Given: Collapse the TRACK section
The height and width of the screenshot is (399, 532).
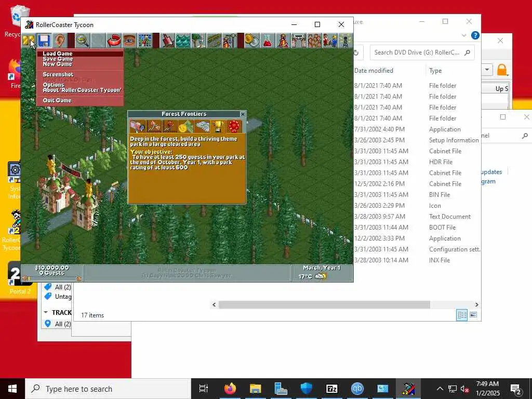Looking at the screenshot, I should [46, 312].
